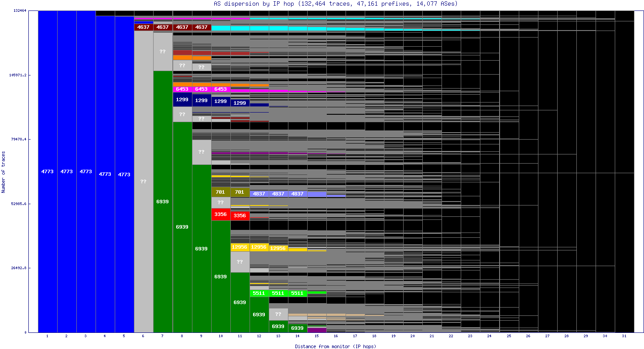Click the navy 1299 segment at hop 9
Viewport: 644px width, 349px height.
click(201, 100)
